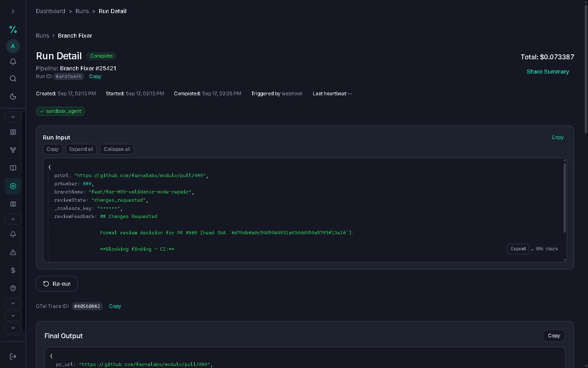This screenshot has height=368, width=588.
Task: Open the user avatar labeled A
Action: point(13,46)
